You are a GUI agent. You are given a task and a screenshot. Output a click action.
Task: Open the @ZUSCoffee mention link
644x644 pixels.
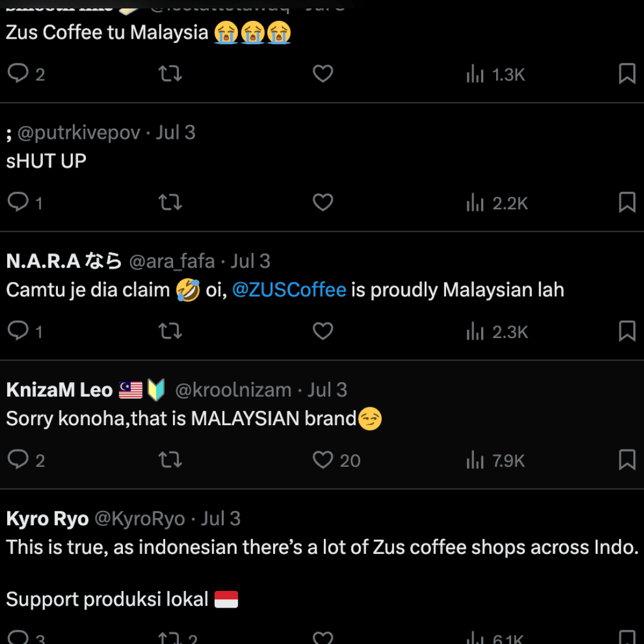tap(289, 290)
